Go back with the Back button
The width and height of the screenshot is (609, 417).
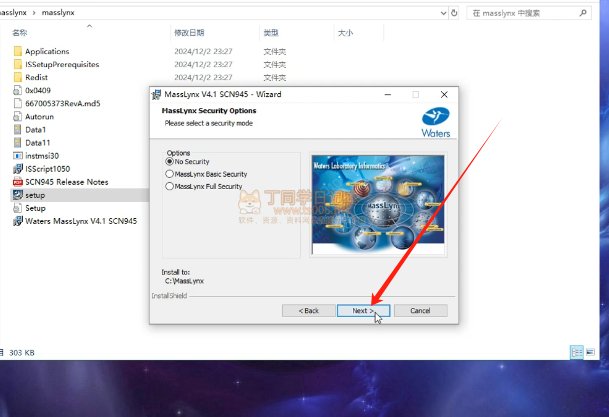308,311
